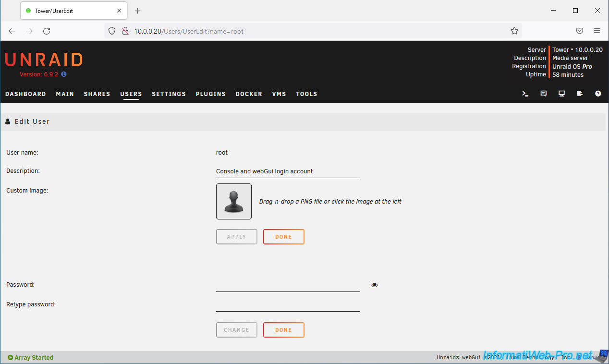The height and width of the screenshot is (364, 609).
Task: Open the Firefox application menu
Action: pos(597,31)
